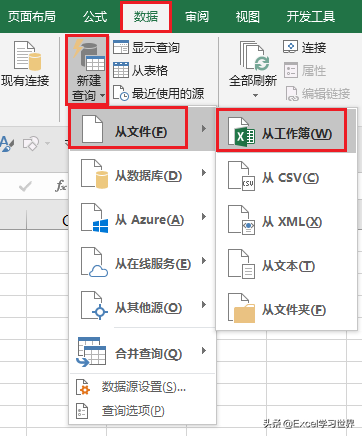Switch to the 开发工具 tab
362x436 pixels.
click(311, 16)
